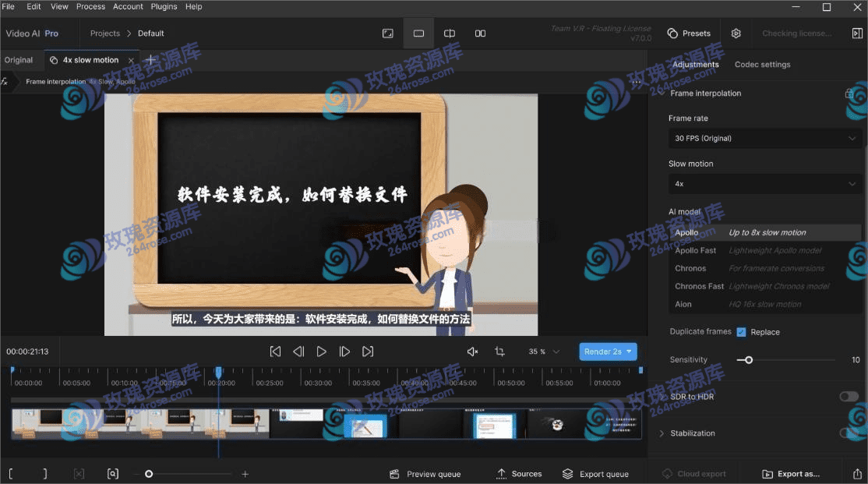Click the timeline playhead marker

tap(219, 372)
